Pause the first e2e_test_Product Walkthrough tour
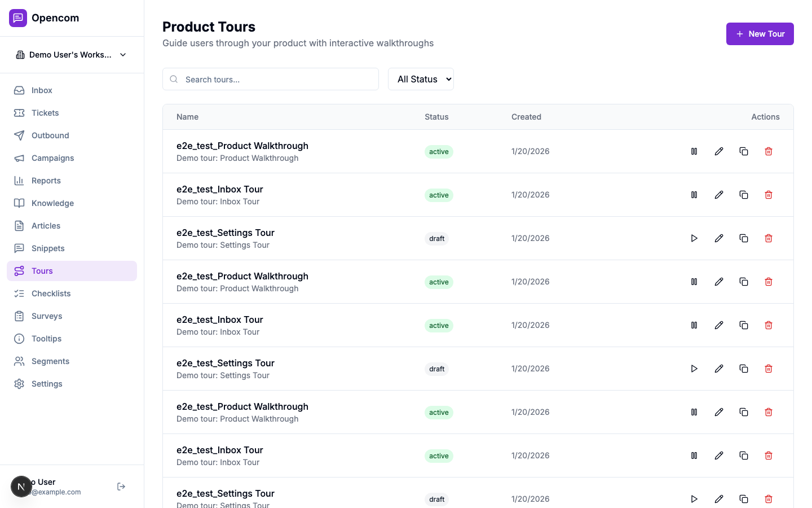812x508 pixels. (x=694, y=151)
